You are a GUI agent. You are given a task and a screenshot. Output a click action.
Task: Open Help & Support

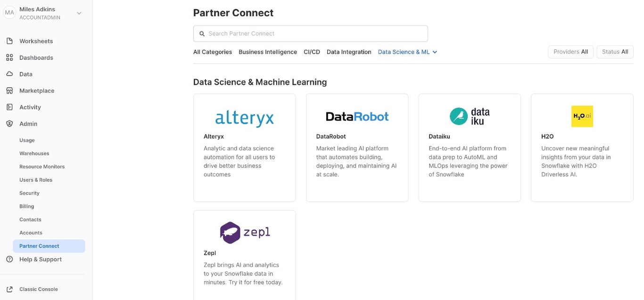click(40, 259)
